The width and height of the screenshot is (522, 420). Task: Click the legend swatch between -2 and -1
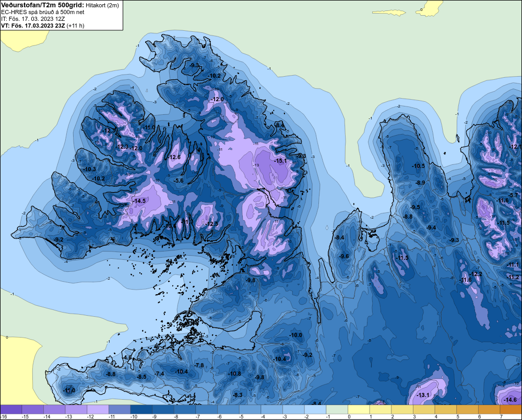point(315,410)
